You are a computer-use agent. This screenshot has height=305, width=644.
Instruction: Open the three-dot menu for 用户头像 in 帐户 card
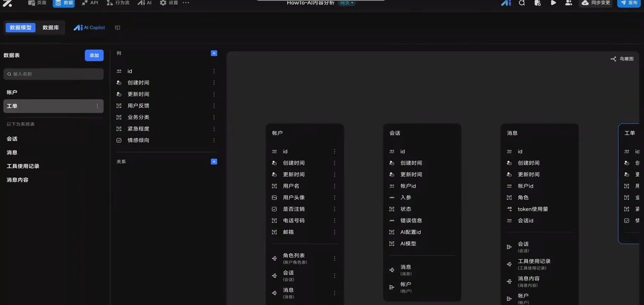pyautogui.click(x=335, y=197)
